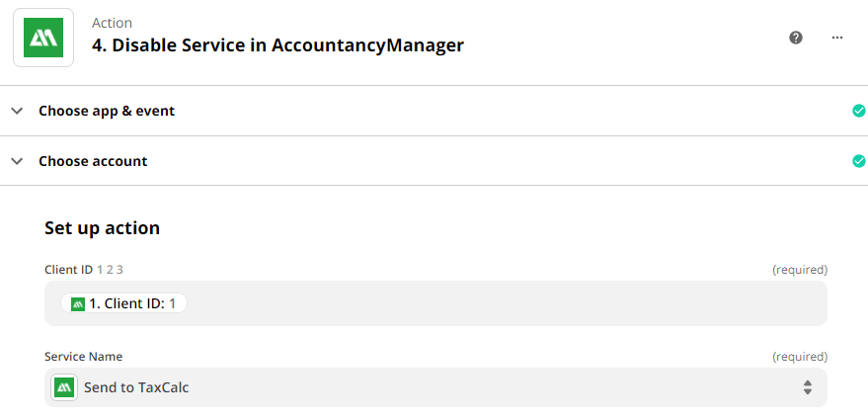Click the Service Name field label

click(83, 356)
